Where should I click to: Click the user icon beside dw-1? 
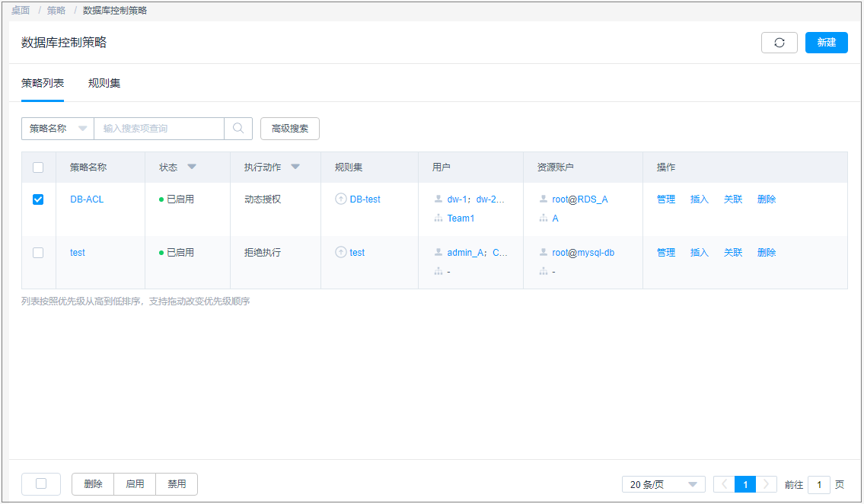pos(438,199)
